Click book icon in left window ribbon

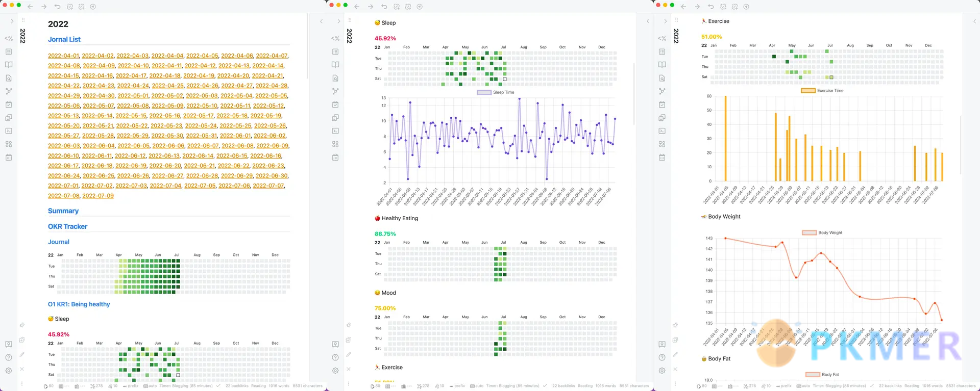pyautogui.click(x=9, y=65)
